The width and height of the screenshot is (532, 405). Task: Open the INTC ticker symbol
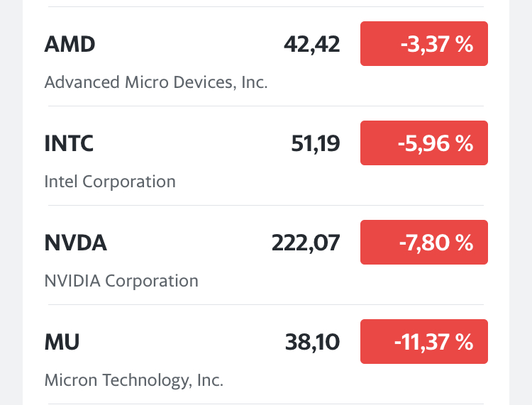69,144
